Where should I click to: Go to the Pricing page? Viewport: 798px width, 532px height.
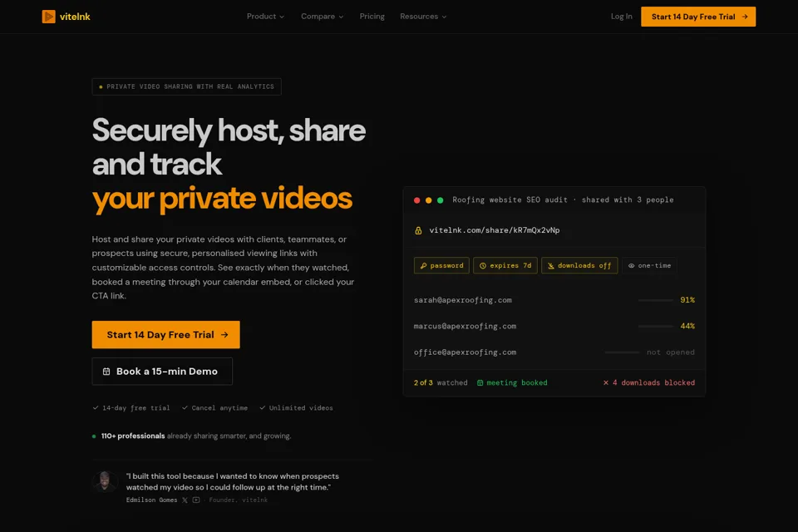[x=372, y=17]
